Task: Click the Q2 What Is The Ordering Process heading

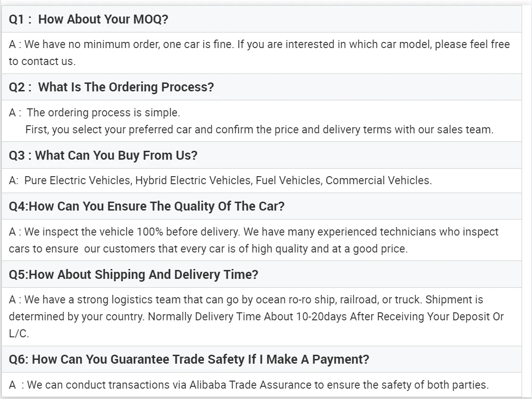Action: (111, 87)
